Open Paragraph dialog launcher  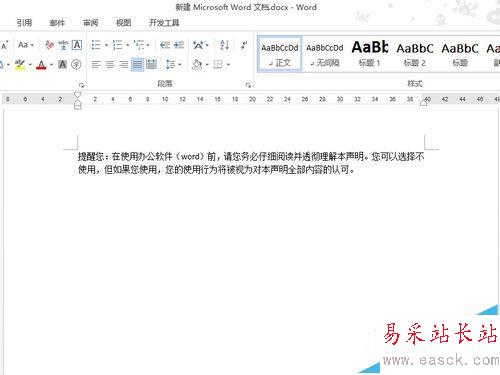coord(248,85)
